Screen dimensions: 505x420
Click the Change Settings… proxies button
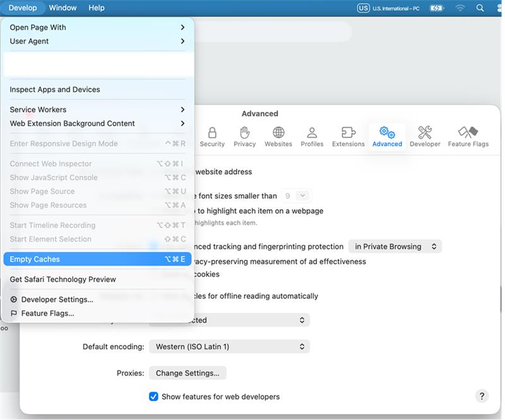point(187,373)
